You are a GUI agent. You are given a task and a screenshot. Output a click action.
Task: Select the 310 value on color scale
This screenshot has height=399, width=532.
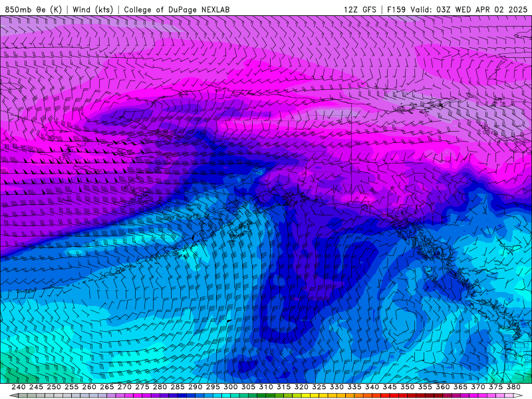(x=266, y=387)
